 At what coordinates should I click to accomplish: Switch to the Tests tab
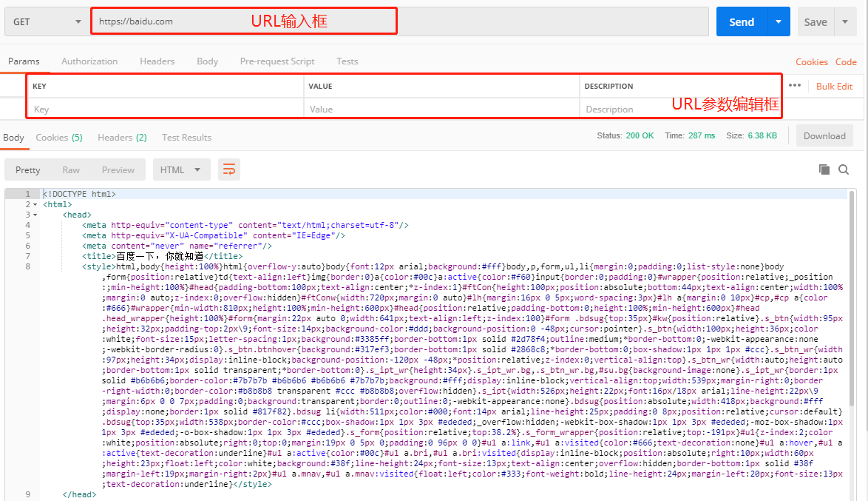pos(347,61)
